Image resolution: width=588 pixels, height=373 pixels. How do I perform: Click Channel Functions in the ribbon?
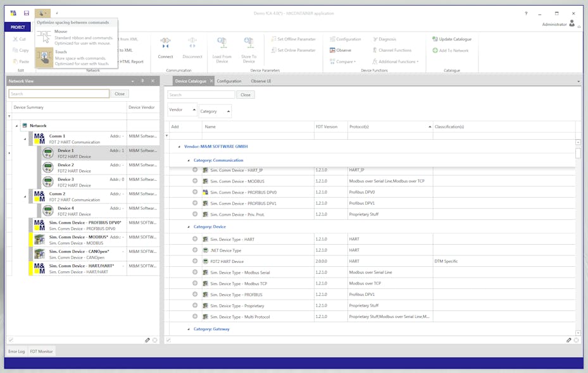pyautogui.click(x=392, y=50)
